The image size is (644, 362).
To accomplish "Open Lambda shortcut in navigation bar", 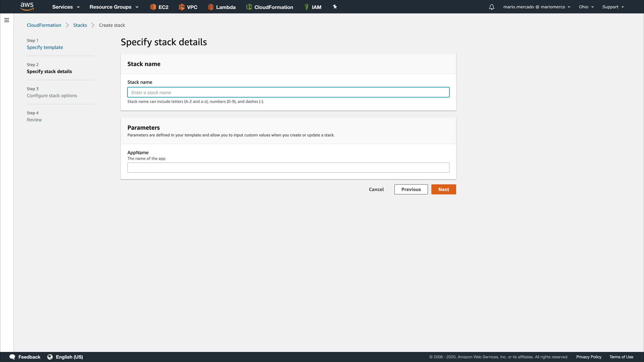I will pos(222,7).
